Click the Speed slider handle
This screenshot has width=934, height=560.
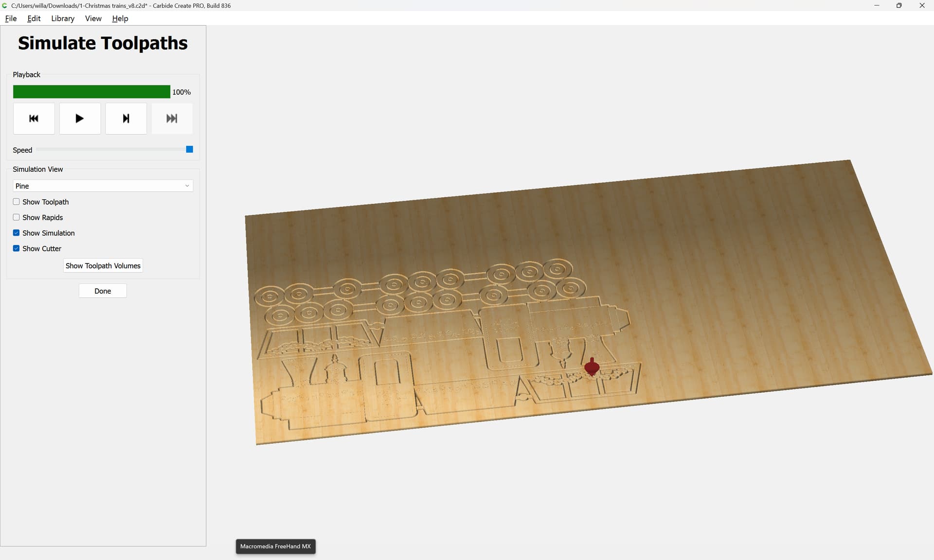(x=190, y=149)
